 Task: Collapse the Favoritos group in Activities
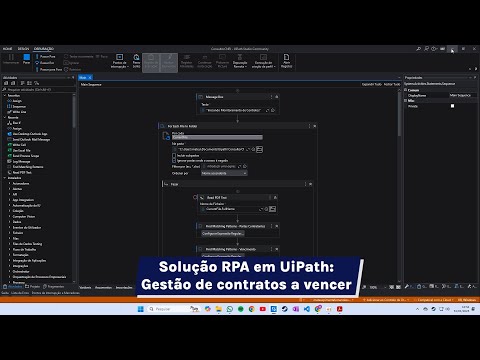click(x=5, y=96)
